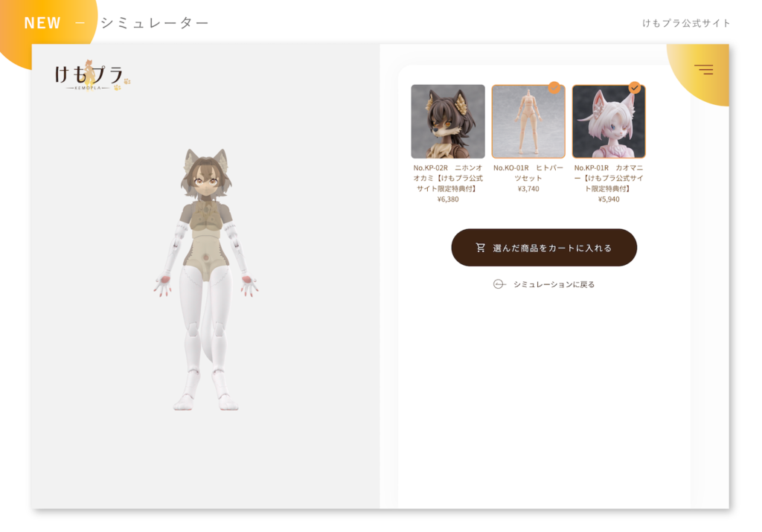Image resolution: width=762 pixels, height=532 pixels.
Task: Click the NEW badge in the header
Action: click(42, 23)
